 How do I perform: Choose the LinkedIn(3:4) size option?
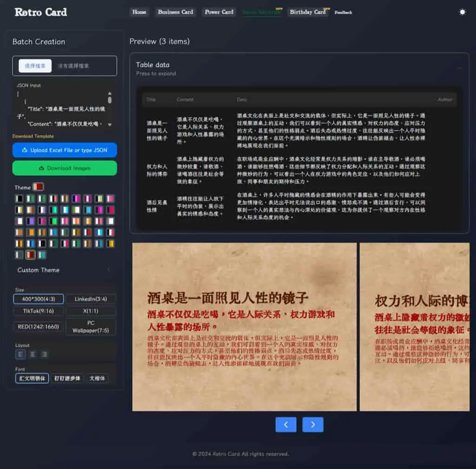(91, 299)
